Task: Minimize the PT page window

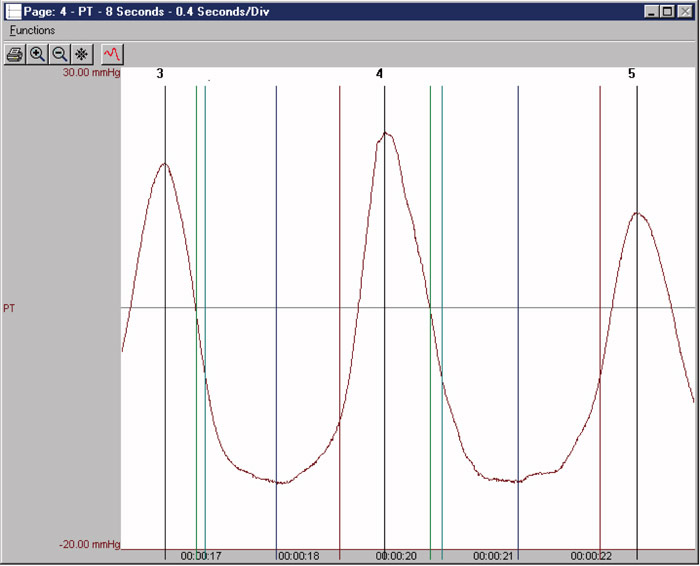Action: (x=652, y=12)
